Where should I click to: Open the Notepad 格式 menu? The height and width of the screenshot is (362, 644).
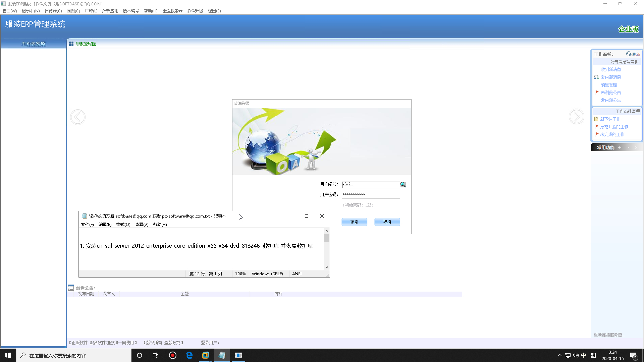(x=123, y=225)
